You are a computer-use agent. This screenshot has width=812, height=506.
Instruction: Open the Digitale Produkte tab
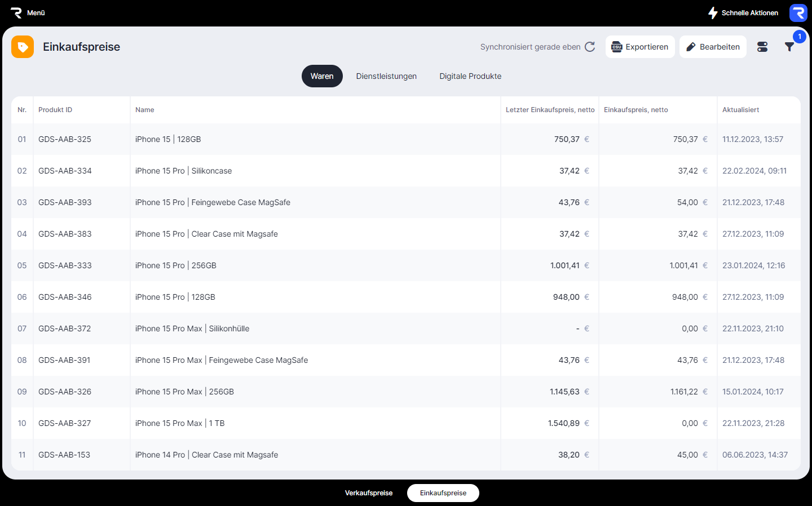coord(470,76)
